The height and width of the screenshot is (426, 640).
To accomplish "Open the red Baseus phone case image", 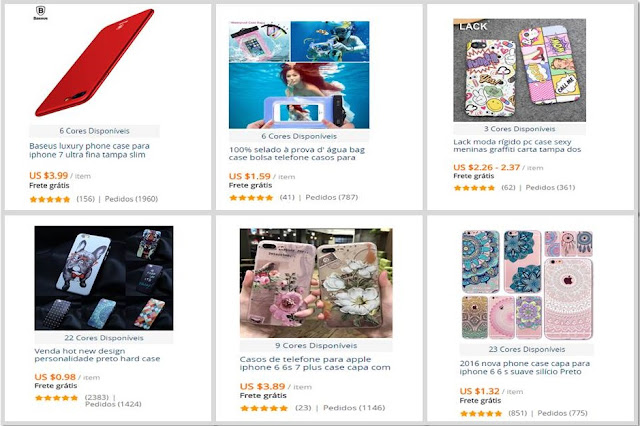I will pos(94,63).
